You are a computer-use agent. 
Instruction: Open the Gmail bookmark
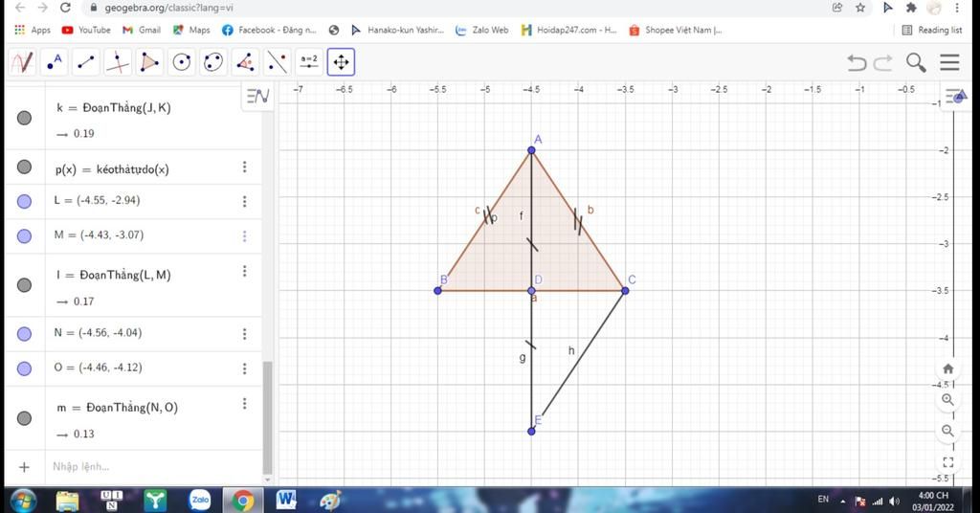(x=142, y=30)
